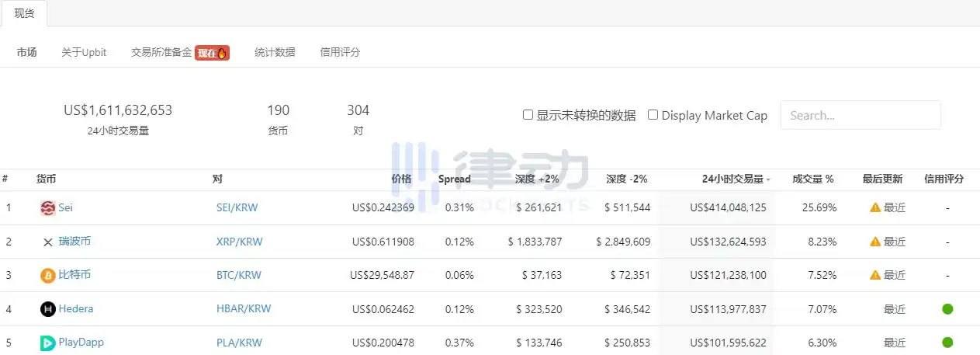Click the Search input field
Viewport: 980px width, 355px height.
pos(860,115)
